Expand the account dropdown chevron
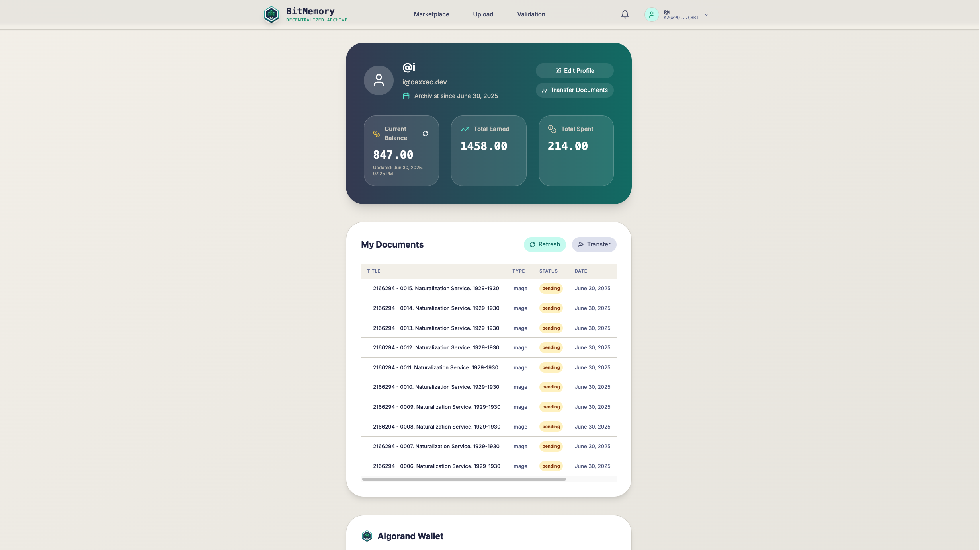980x550 pixels. [x=706, y=15]
